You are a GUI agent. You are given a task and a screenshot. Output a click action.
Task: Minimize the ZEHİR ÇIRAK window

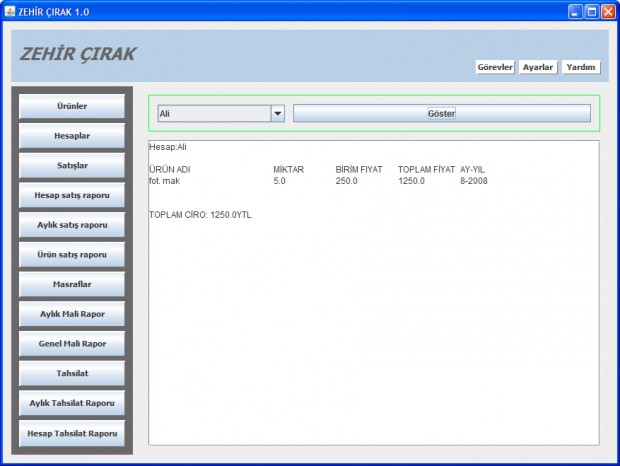click(x=575, y=12)
